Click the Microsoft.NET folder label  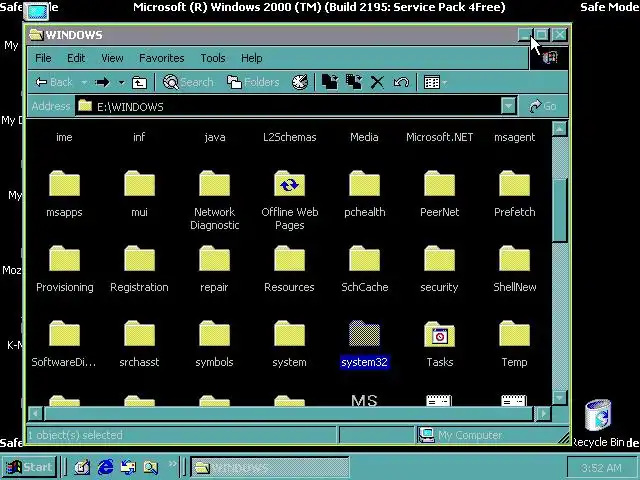(x=440, y=137)
